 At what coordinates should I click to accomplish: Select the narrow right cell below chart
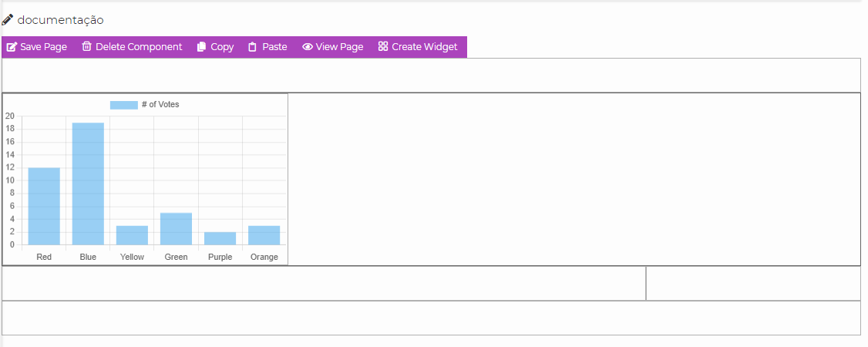[x=752, y=284]
